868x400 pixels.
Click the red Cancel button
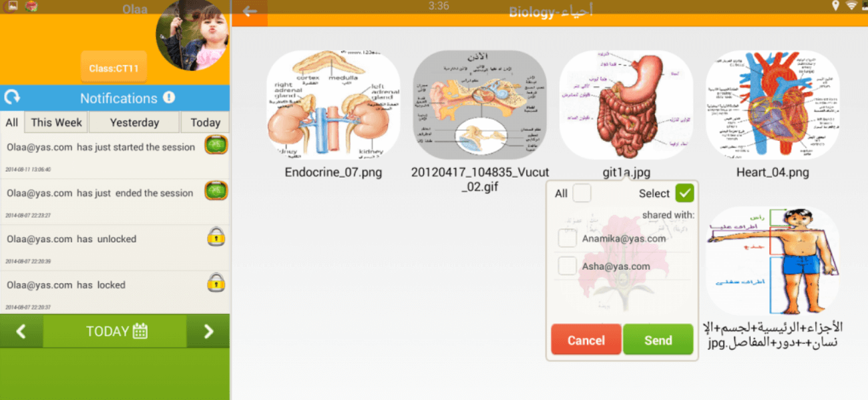point(586,340)
